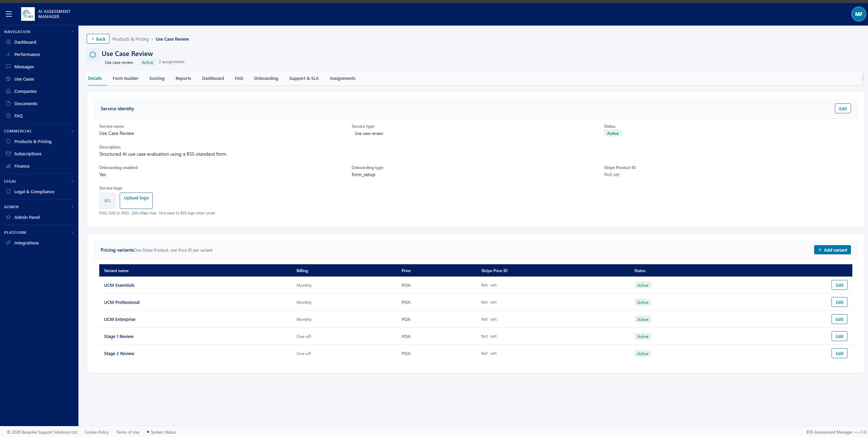Switch to the Form builder tab

126,78
